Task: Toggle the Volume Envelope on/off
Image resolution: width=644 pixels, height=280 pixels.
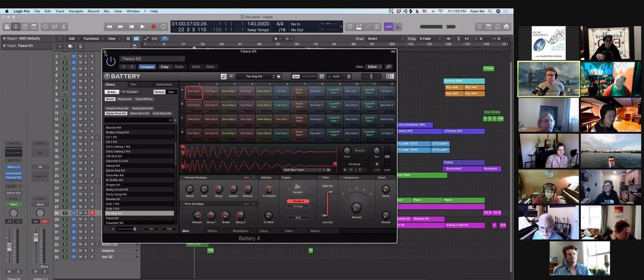Action: [x=182, y=177]
